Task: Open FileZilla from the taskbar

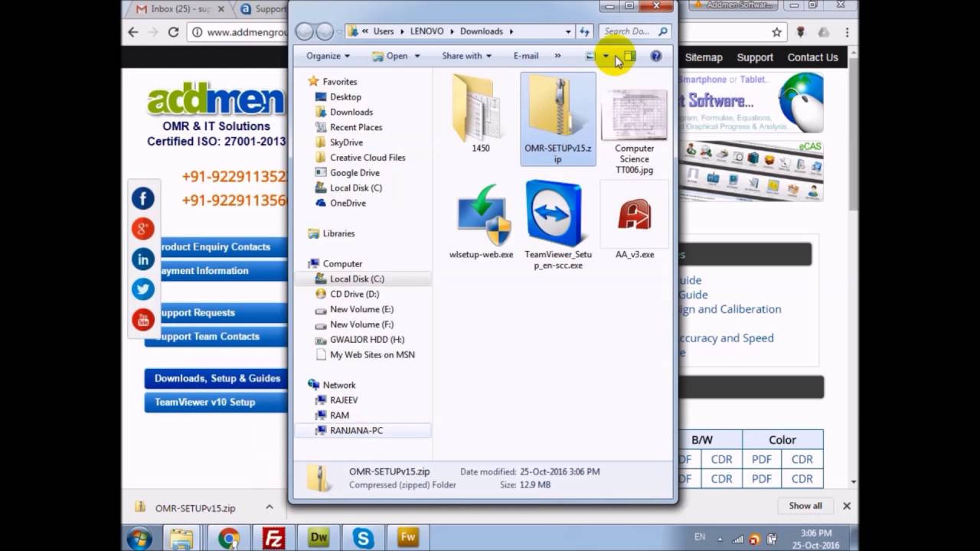Action: 274,538
